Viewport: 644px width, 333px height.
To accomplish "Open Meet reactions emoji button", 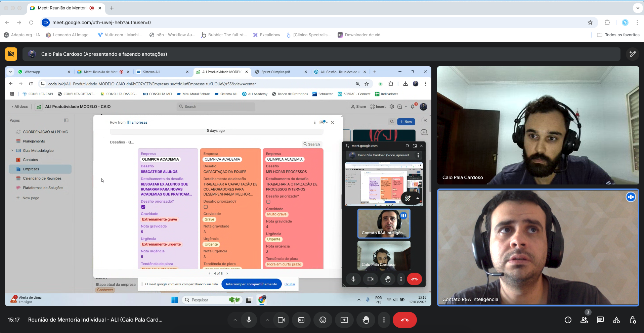I will pos(323,320).
